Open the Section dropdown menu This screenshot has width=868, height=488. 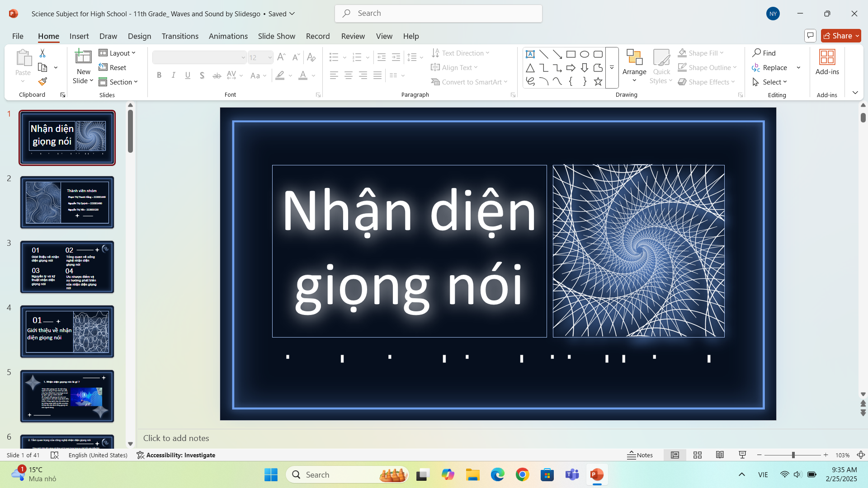coord(118,82)
